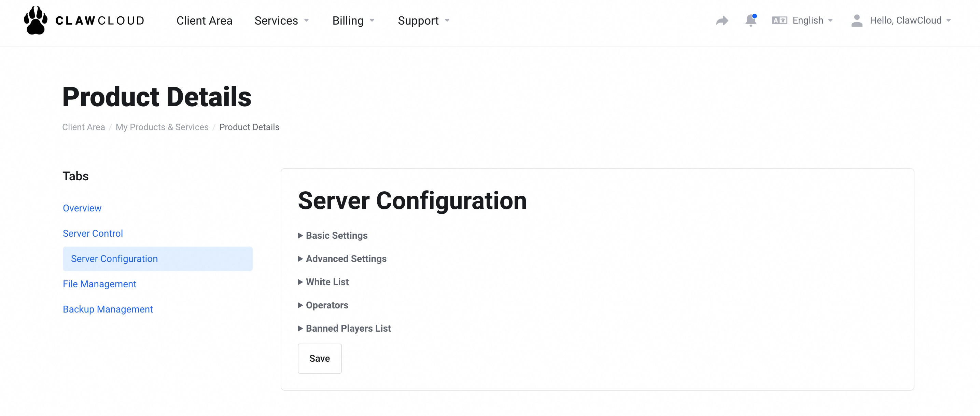Expand the Operators section
Viewport: 980px width, 416px height.
point(326,305)
